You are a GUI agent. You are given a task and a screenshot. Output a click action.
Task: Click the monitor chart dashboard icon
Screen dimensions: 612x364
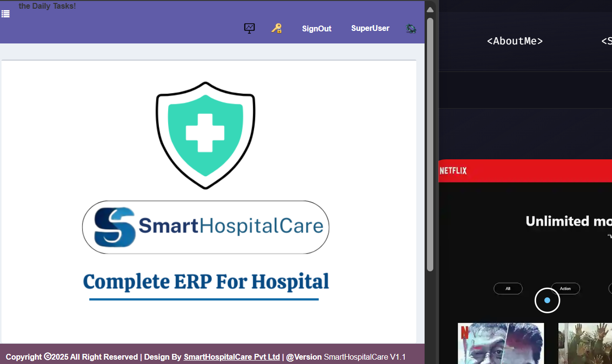click(x=249, y=28)
